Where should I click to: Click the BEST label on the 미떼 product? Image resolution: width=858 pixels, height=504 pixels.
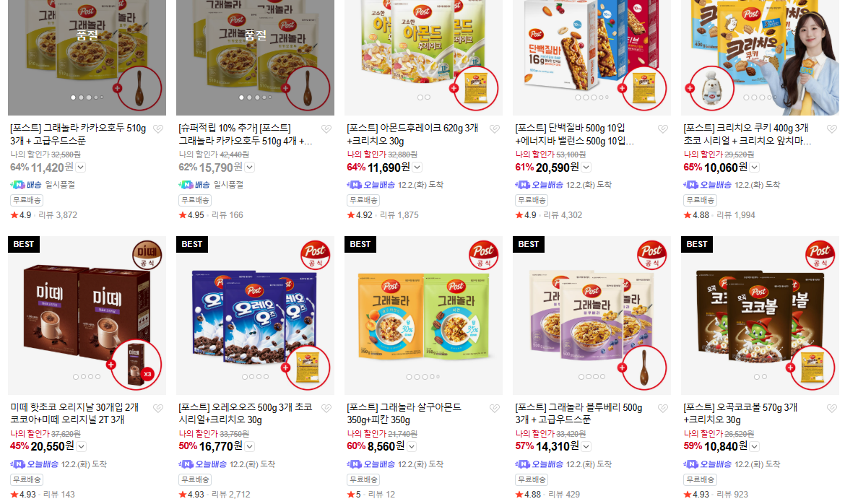24,244
